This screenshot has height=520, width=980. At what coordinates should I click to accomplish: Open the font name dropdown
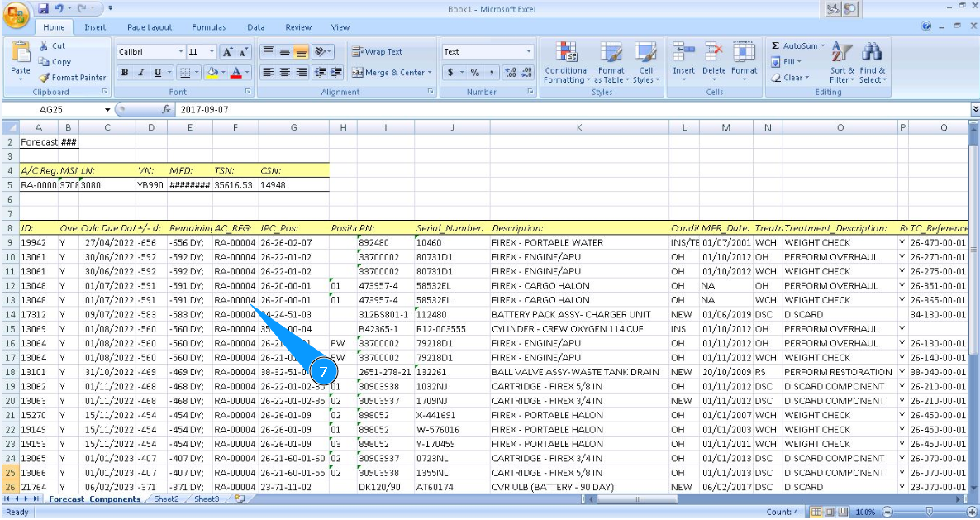[x=178, y=51]
